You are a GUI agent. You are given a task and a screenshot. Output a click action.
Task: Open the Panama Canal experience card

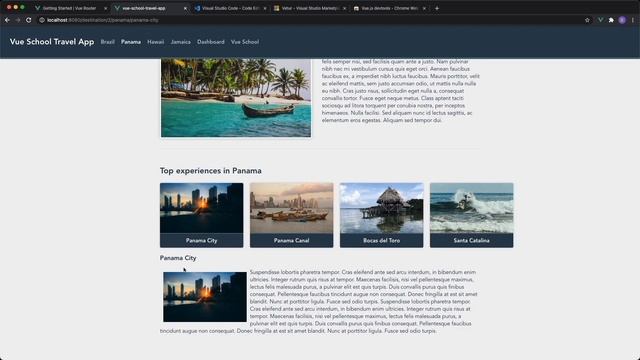(x=291, y=215)
